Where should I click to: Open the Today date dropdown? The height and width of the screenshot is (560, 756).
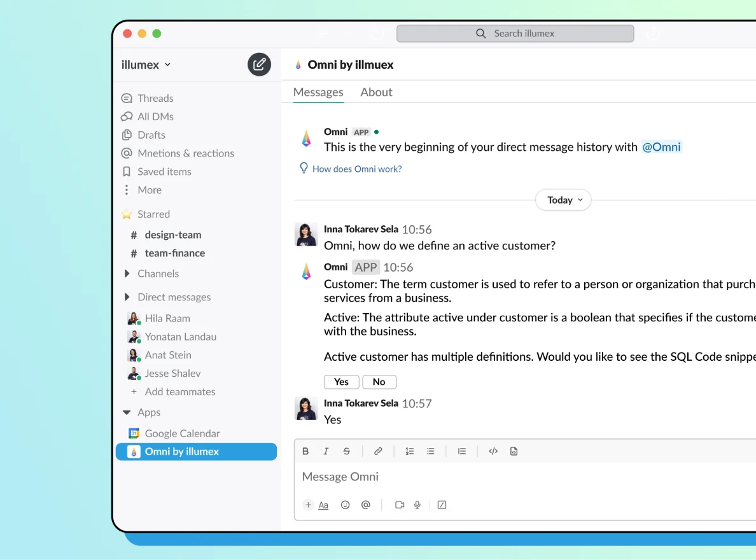[x=563, y=200]
